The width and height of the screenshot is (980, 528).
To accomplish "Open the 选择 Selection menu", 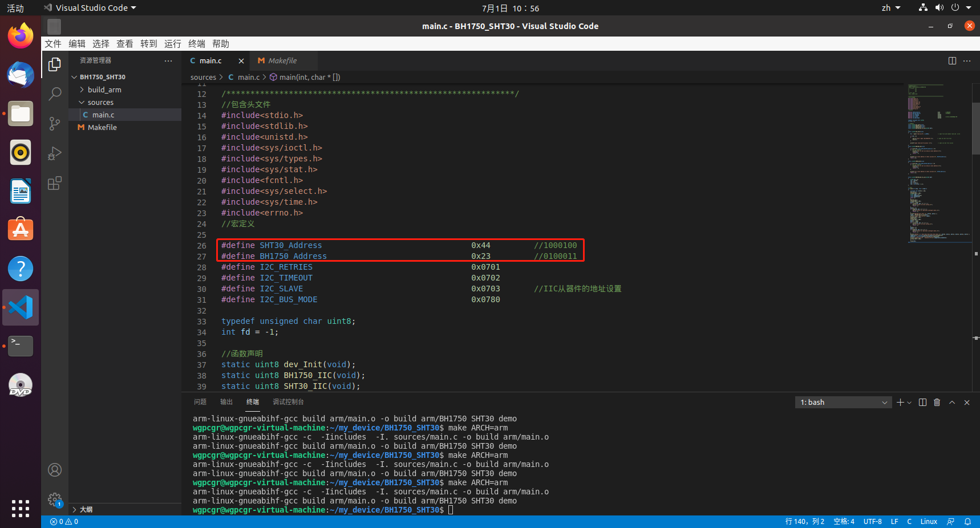I will tap(101, 44).
